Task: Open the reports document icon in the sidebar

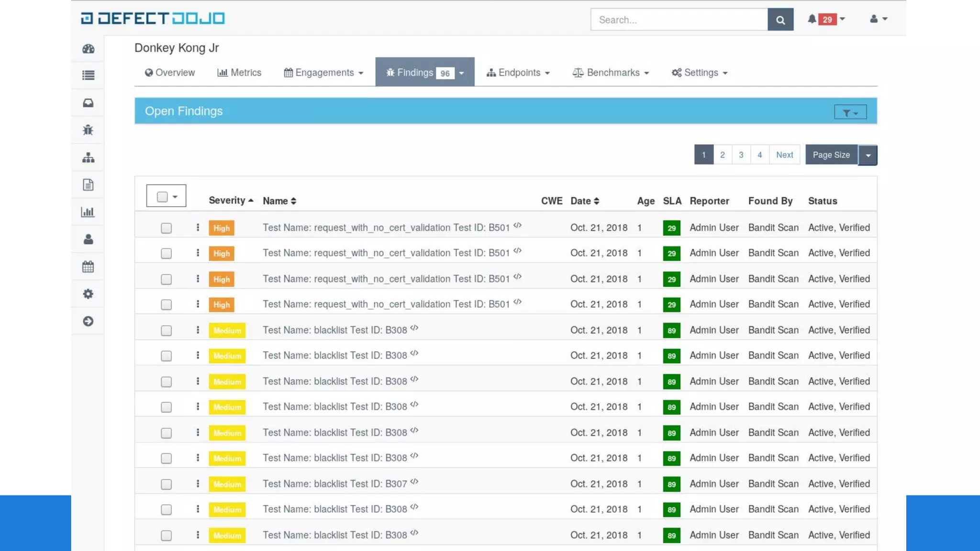Action: tap(88, 185)
